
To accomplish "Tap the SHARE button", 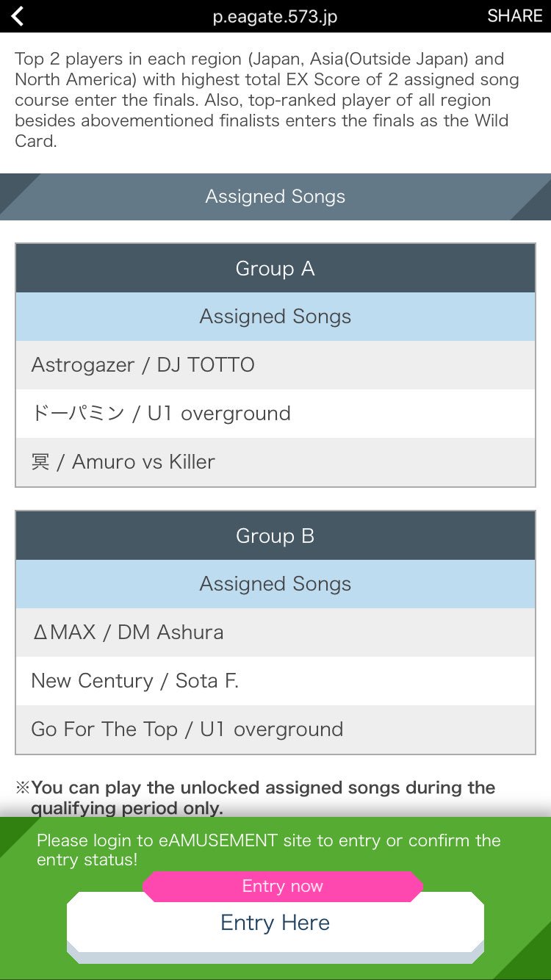I will pos(514,16).
